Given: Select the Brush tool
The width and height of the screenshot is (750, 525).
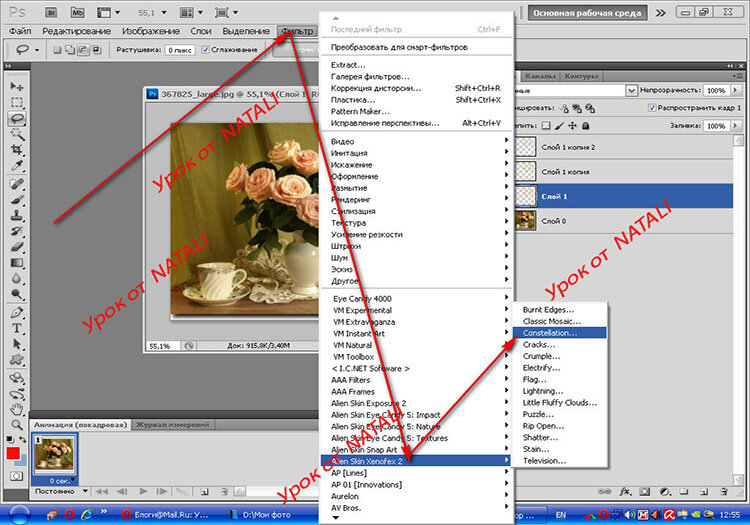Looking at the screenshot, I should pyautogui.click(x=17, y=200).
